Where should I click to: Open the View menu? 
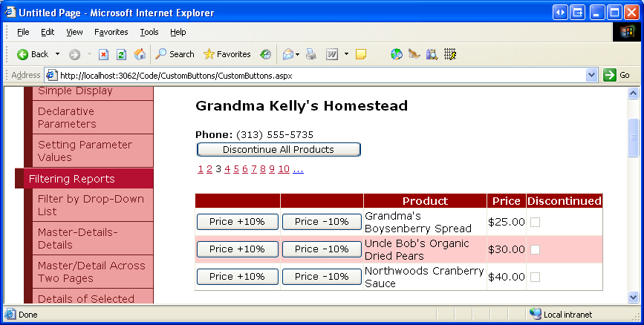[x=74, y=32]
